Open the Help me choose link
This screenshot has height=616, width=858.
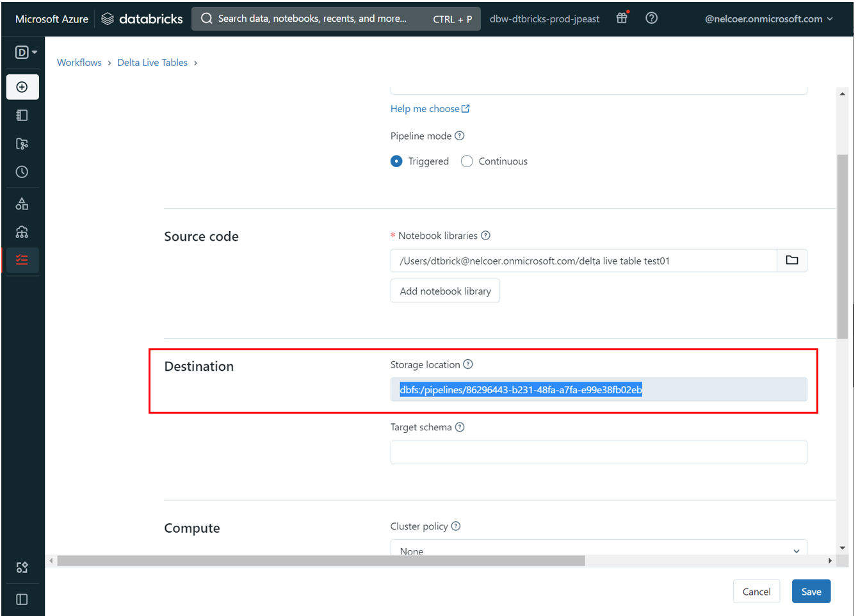tap(430, 109)
